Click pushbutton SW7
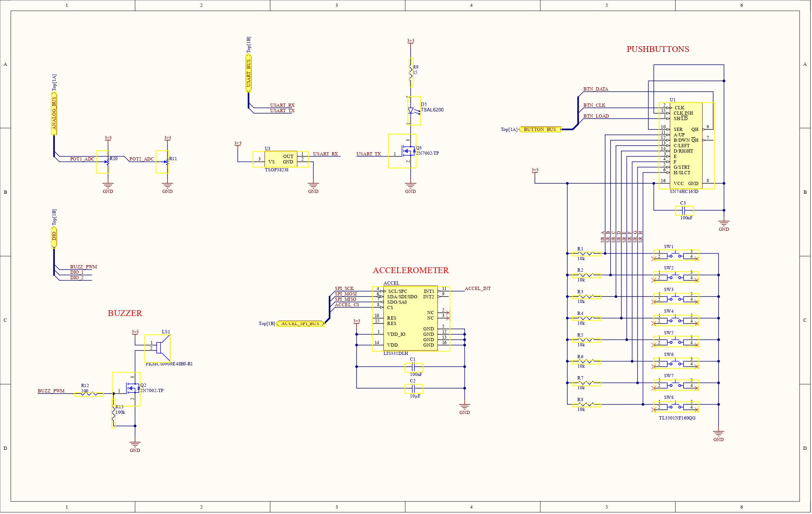The width and height of the screenshot is (812, 514). point(676,385)
